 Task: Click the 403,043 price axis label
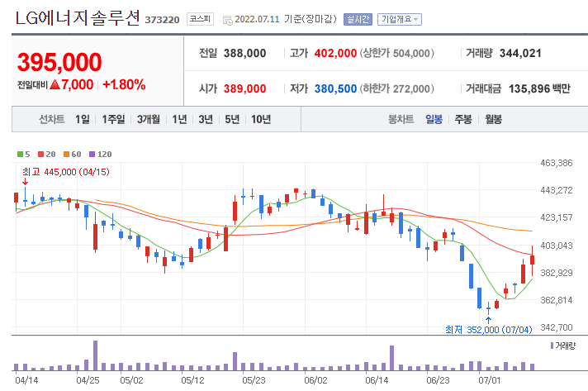(x=556, y=246)
